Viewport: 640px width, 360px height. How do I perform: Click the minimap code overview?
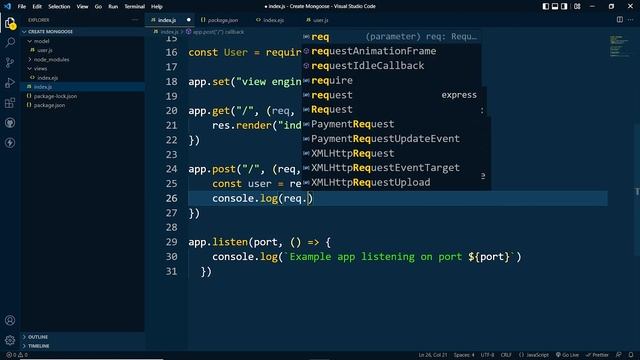pos(620,46)
